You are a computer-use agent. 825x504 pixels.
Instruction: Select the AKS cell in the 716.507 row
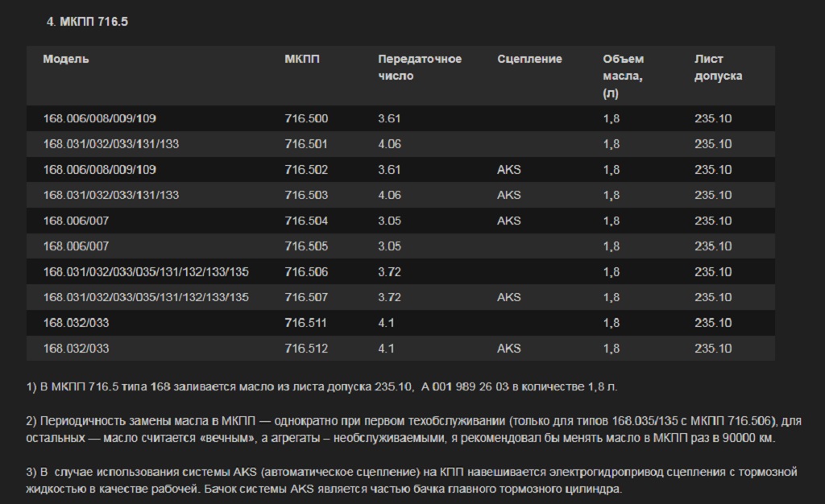508,297
